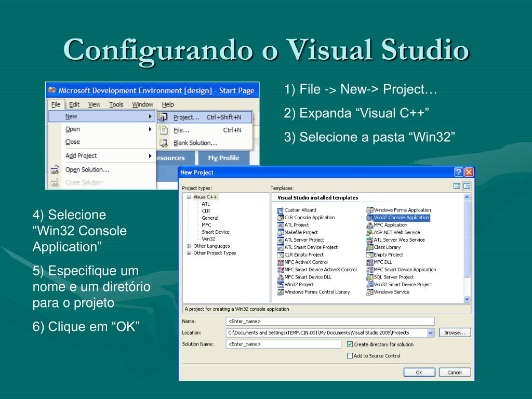This screenshot has width=532, height=399.
Task: Choose MFC Smart Device DLL template
Action: click(304, 277)
